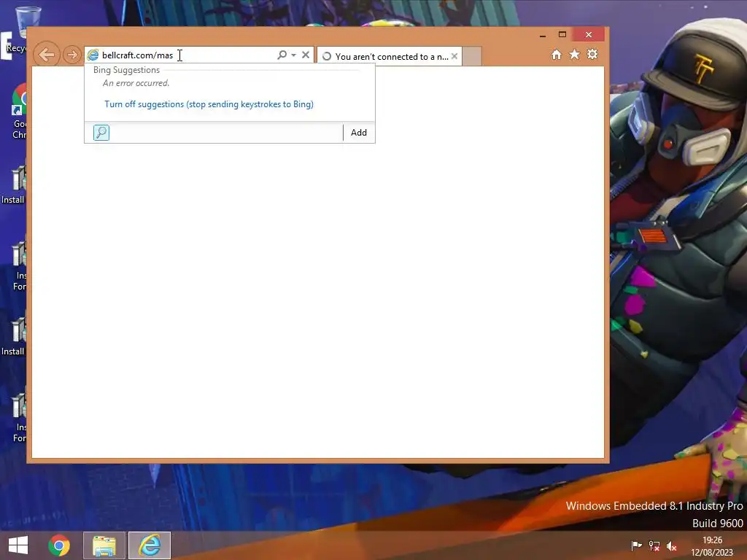The image size is (747, 560).
Task: Select the Google Chrome desktop shortcut
Action: [x=19, y=112]
